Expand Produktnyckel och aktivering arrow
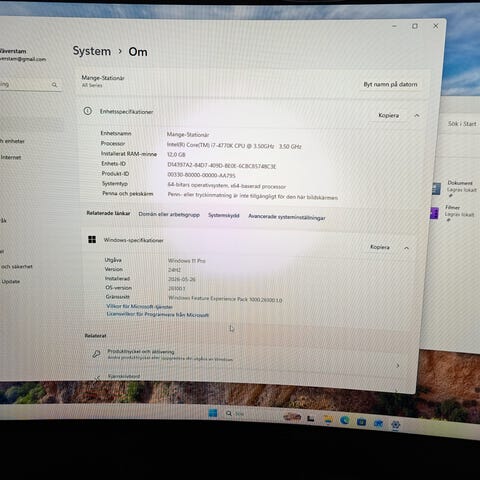 click(398, 366)
